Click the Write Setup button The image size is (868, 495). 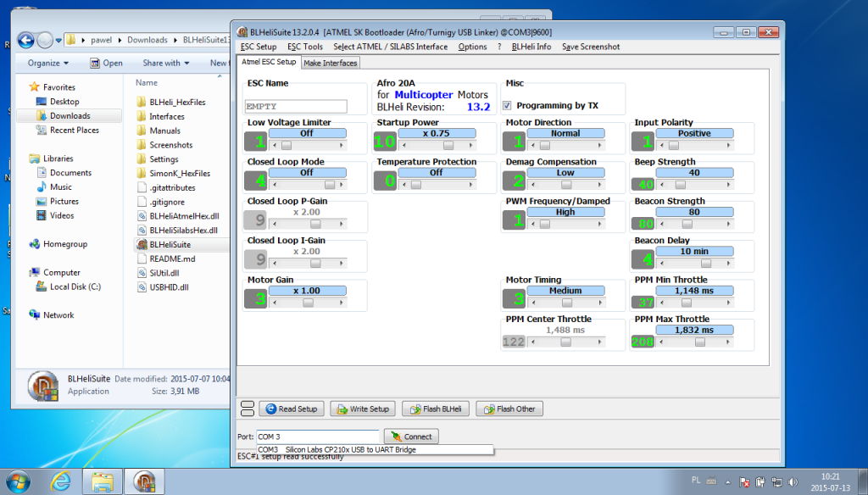tap(362, 409)
